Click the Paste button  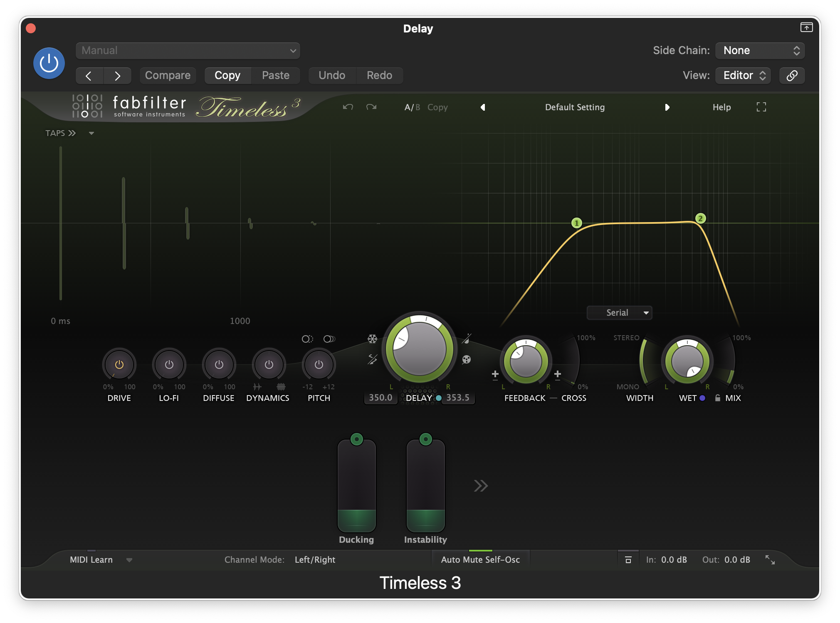[276, 75]
